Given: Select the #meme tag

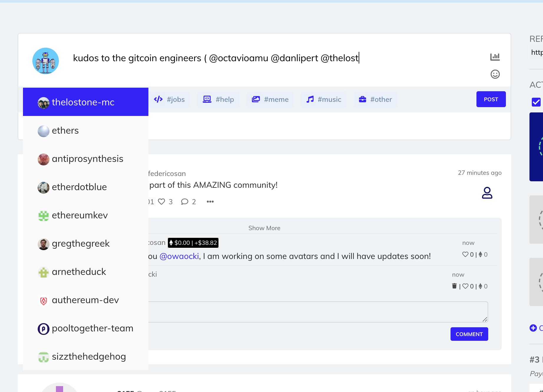Looking at the screenshot, I should 270,99.
